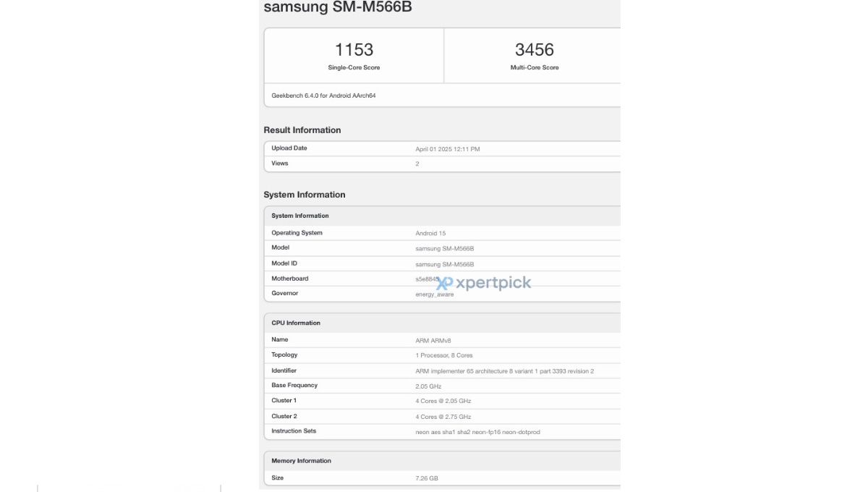The width and height of the screenshot is (868, 492).
Task: Select the 1153 Single-Core Score box
Action: pos(354,56)
